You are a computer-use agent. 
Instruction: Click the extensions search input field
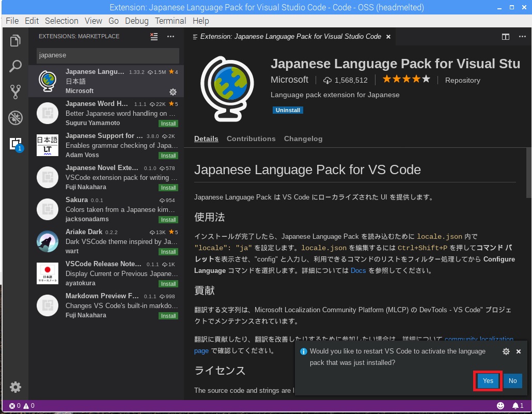tap(107, 55)
